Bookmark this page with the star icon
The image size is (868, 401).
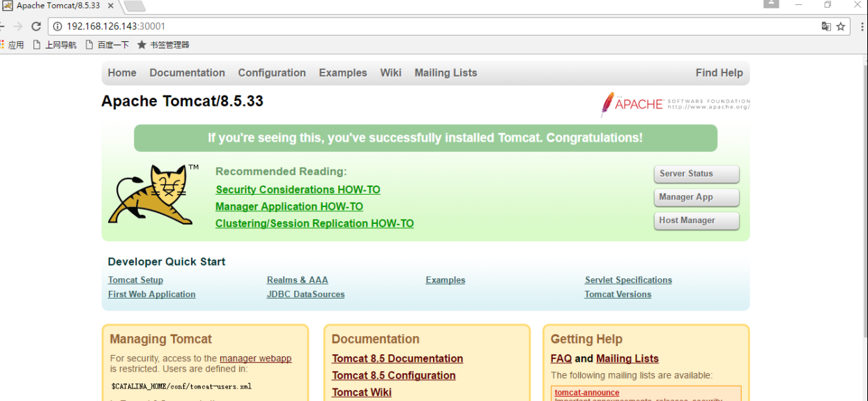point(841,27)
